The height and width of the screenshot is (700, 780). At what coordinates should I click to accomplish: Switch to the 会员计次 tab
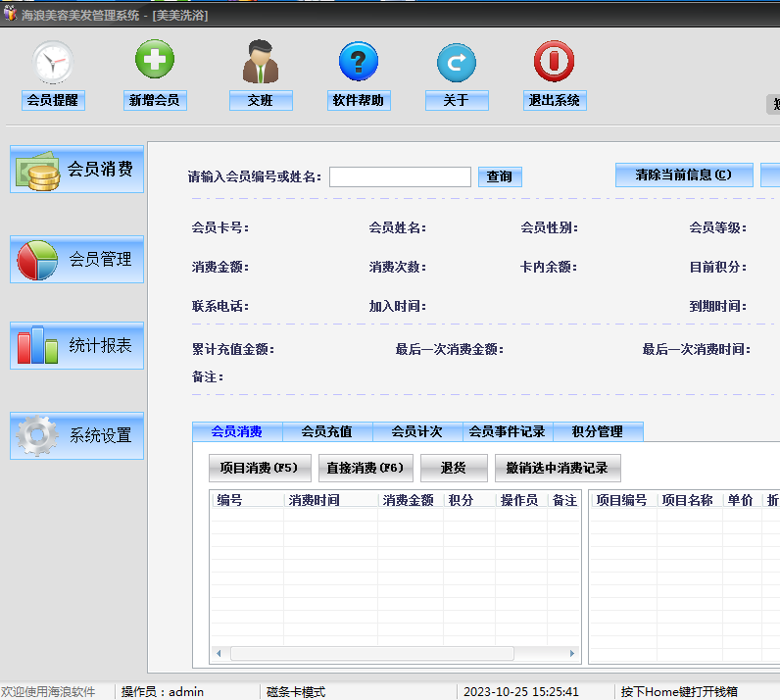coord(417,431)
